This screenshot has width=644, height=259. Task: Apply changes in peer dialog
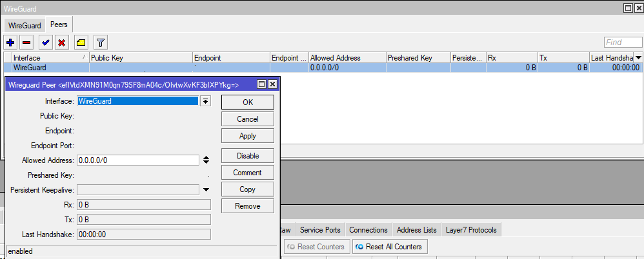coord(248,136)
